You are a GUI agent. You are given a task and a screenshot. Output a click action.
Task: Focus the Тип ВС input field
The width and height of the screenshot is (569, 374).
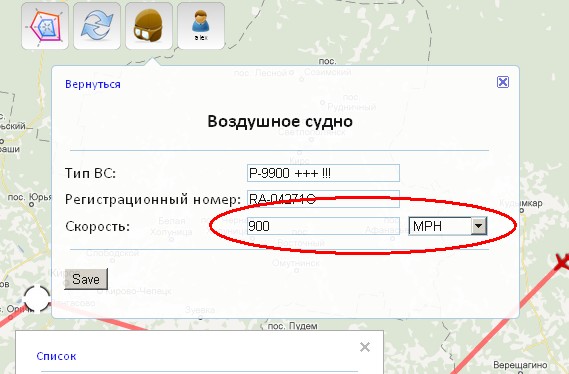pyautogui.click(x=323, y=173)
